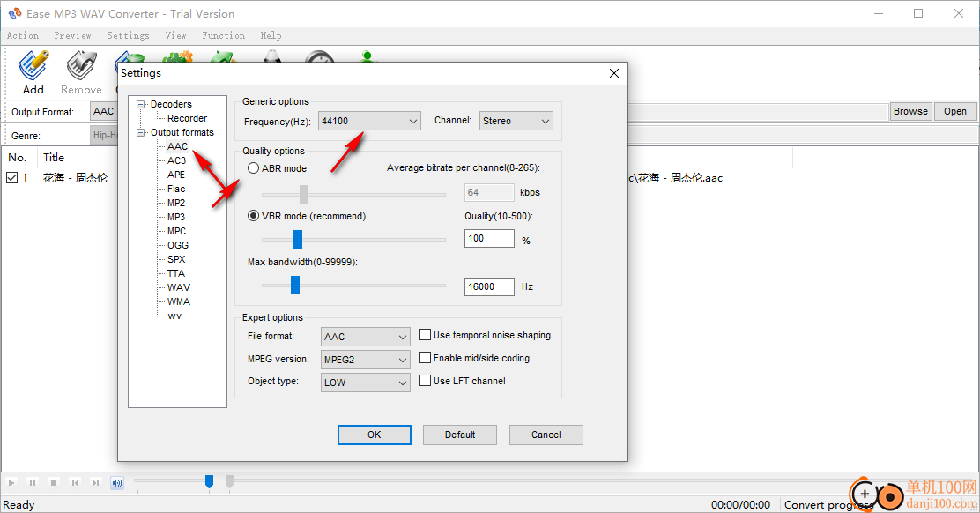This screenshot has height=513, width=980.
Task: Select MP3 in Output formats tree
Action: (x=176, y=217)
